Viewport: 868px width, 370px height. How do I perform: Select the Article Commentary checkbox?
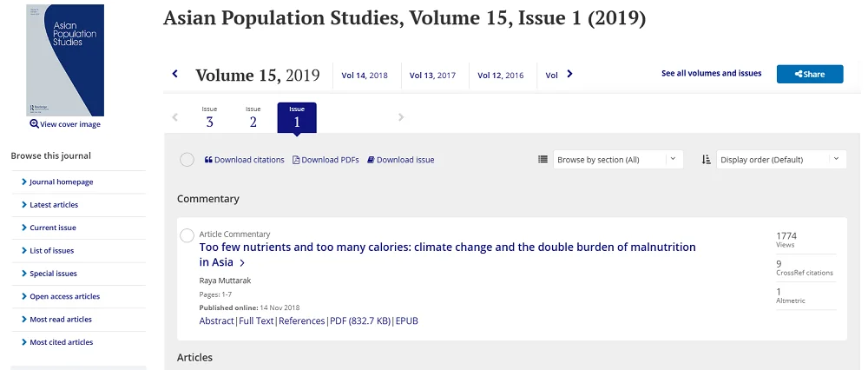pos(187,235)
